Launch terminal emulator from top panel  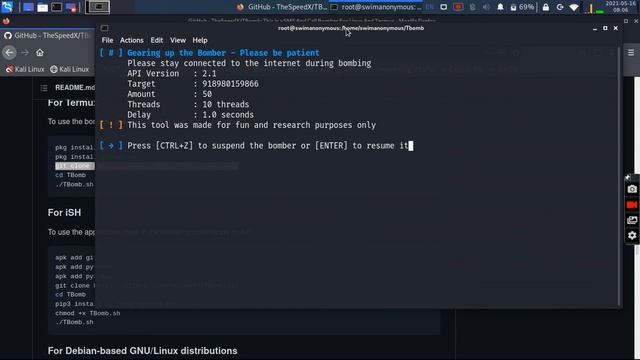point(57,7)
